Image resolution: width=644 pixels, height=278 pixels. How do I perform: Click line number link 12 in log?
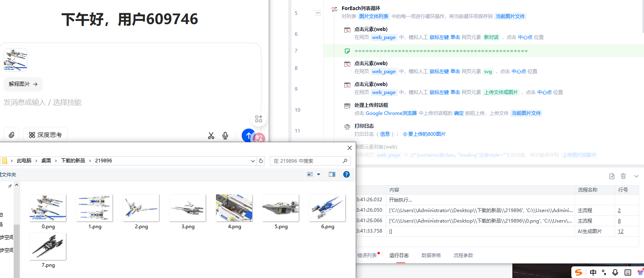621,231
